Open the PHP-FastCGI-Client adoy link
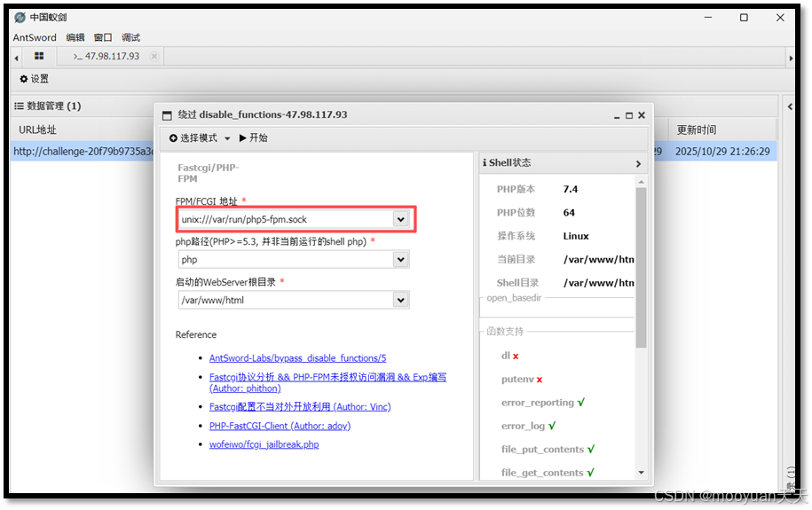 coord(280,426)
